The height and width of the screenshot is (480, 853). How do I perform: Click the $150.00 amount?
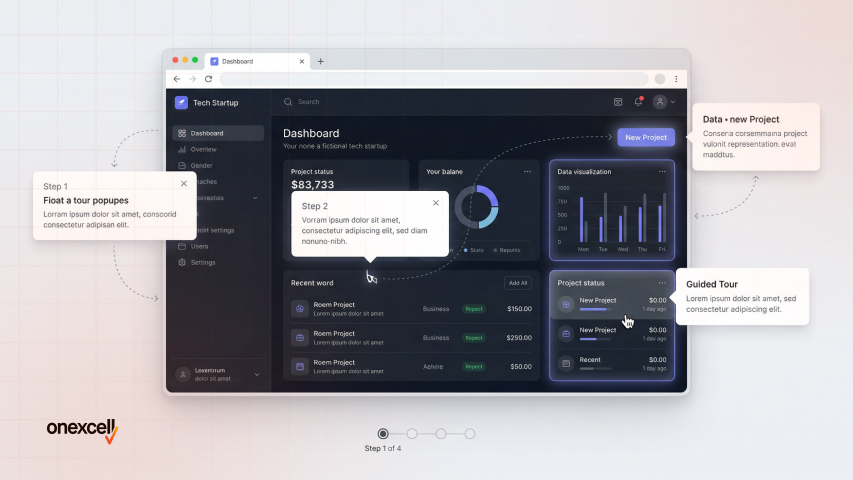[x=519, y=309]
